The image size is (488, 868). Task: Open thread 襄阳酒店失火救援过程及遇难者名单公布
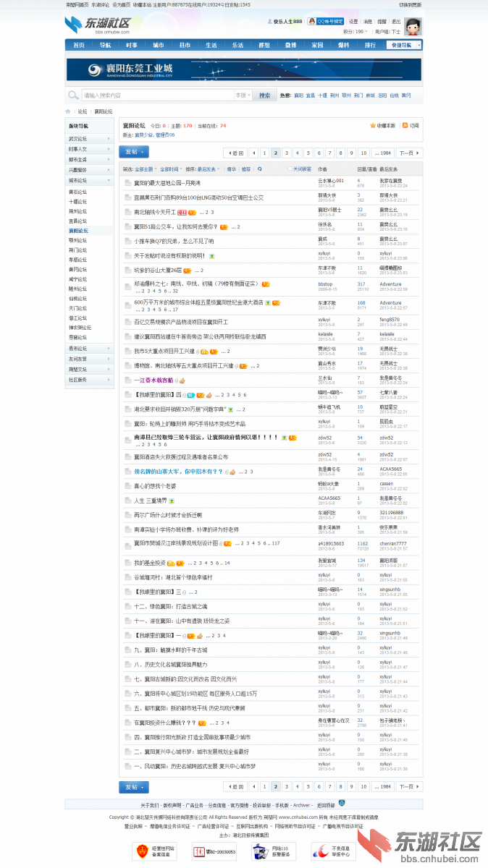181,457
